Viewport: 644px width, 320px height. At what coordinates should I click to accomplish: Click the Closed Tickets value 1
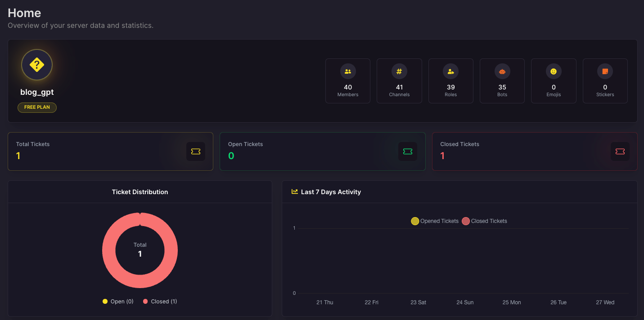[442, 156]
